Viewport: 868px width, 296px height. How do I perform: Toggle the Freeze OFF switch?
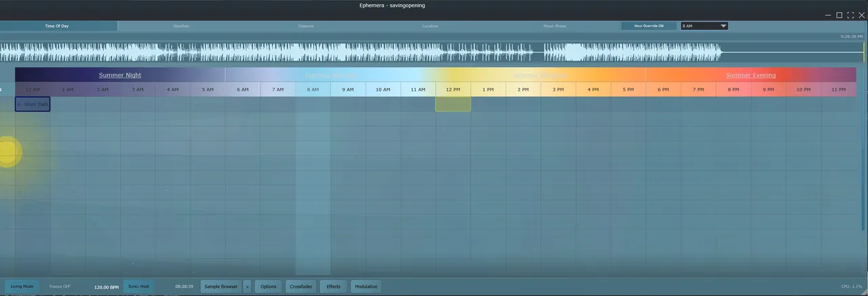click(x=60, y=287)
